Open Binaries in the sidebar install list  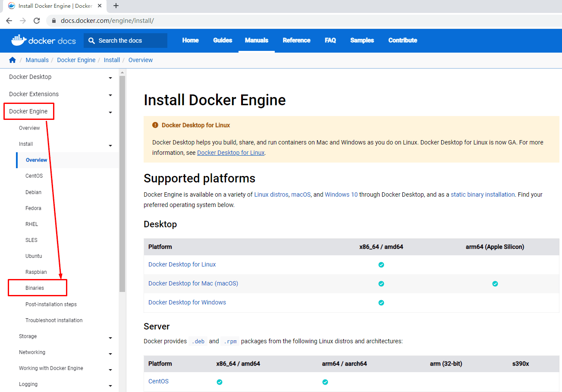coord(35,288)
